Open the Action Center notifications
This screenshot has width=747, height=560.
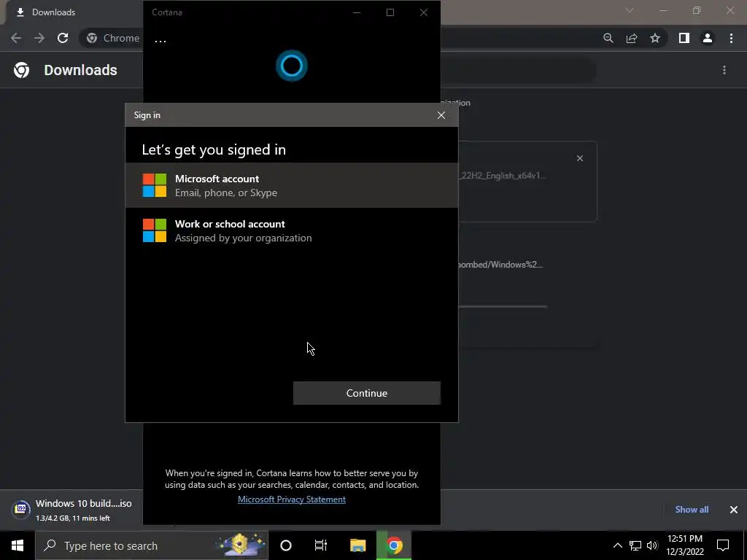(723, 545)
